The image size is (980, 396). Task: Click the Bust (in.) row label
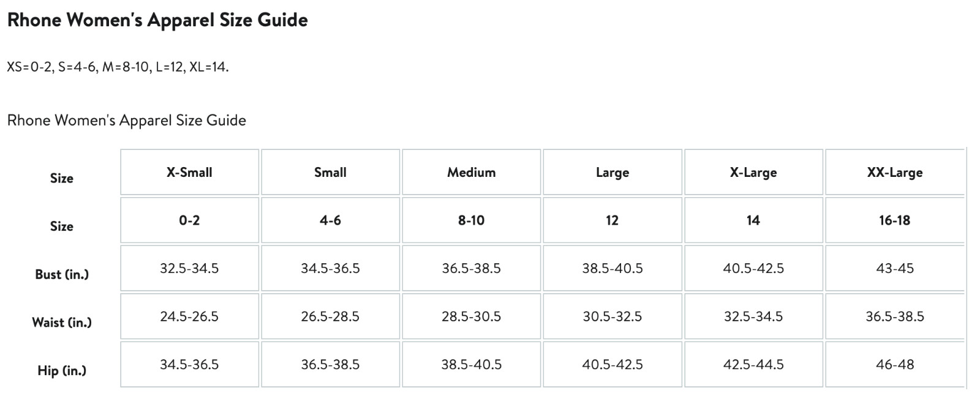coord(62,274)
